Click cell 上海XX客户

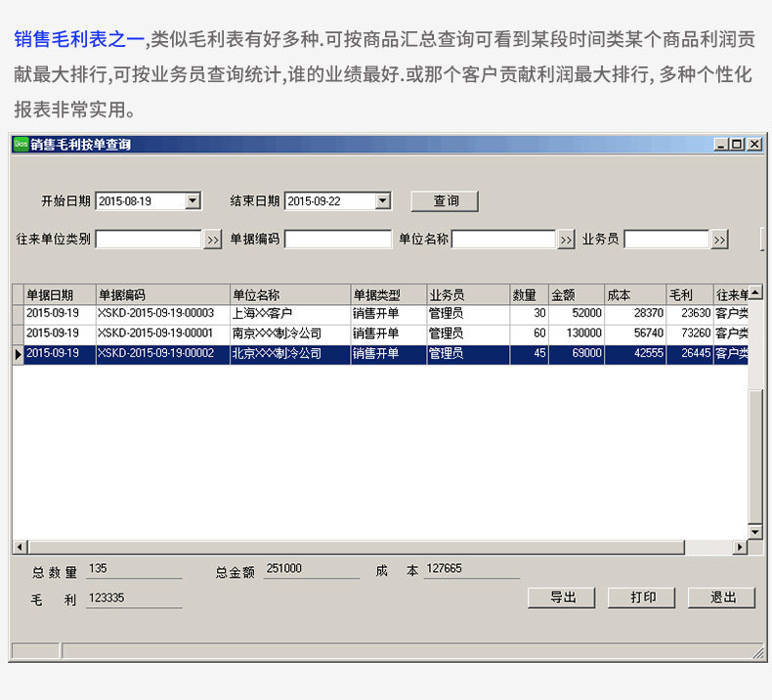click(290, 314)
